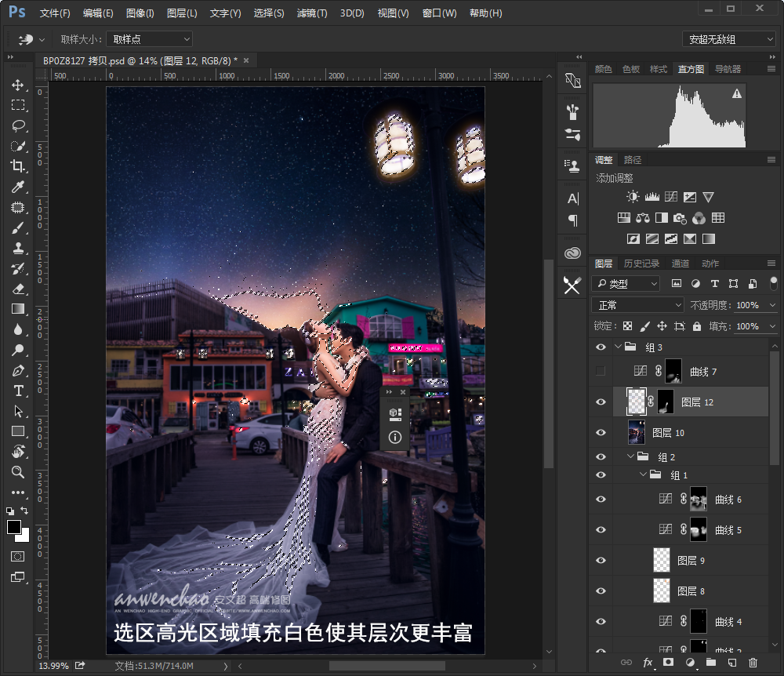The width and height of the screenshot is (784, 676).
Task: Select the Hand tool
Action: [x=18, y=452]
